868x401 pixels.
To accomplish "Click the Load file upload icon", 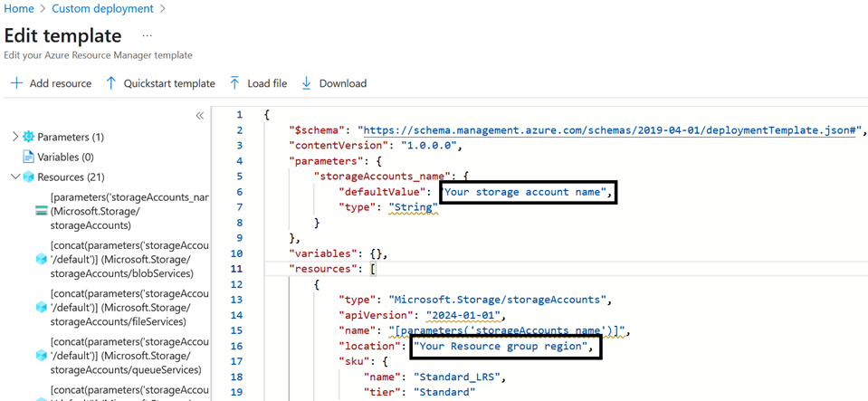I will (234, 83).
